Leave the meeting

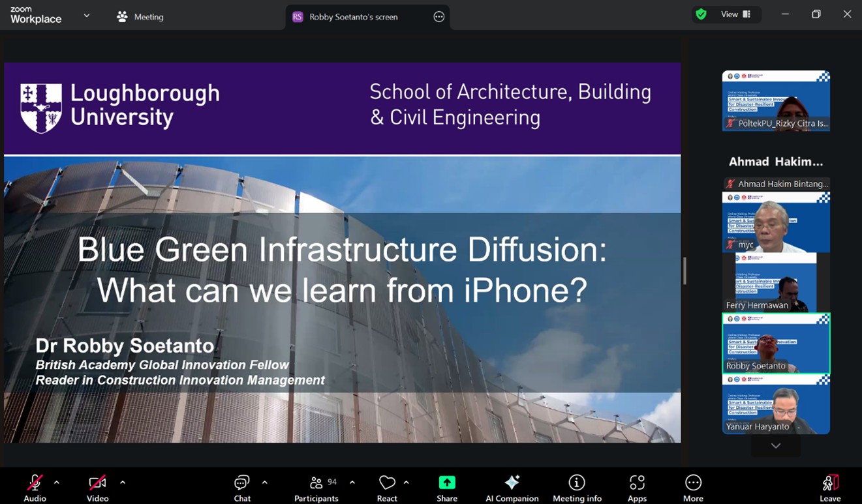pyautogui.click(x=830, y=488)
